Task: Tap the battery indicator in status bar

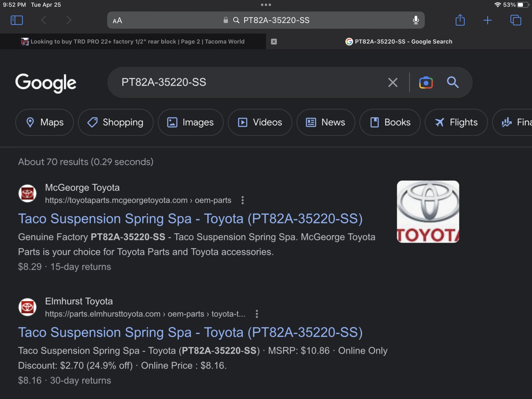Action: 523,5
